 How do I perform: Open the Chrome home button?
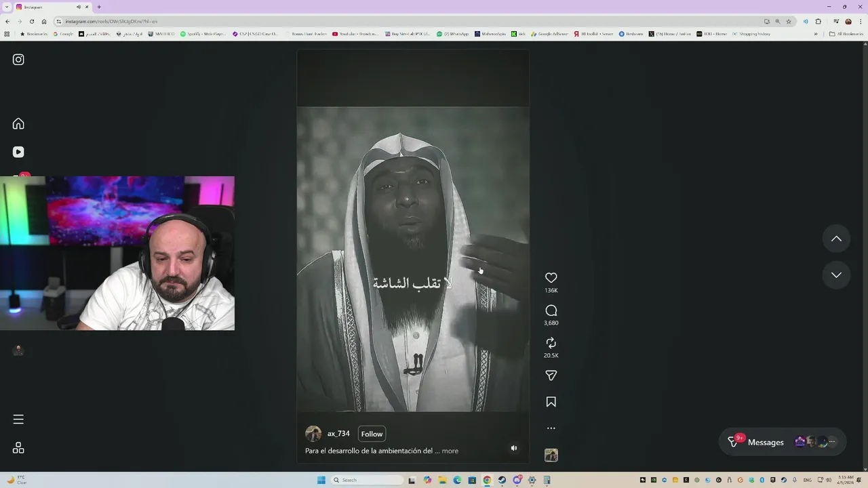(44, 21)
